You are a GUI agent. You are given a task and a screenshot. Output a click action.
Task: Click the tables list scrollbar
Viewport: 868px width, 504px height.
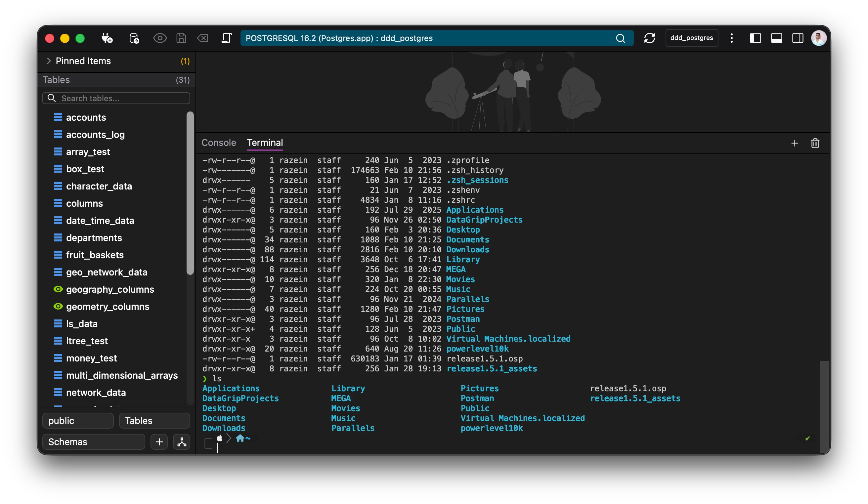click(190, 193)
